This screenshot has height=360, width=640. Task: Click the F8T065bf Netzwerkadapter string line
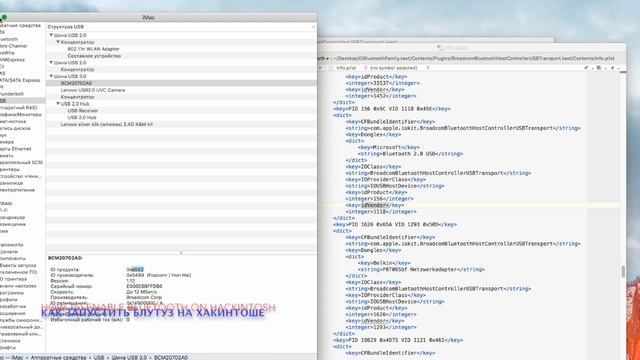tap(421, 270)
